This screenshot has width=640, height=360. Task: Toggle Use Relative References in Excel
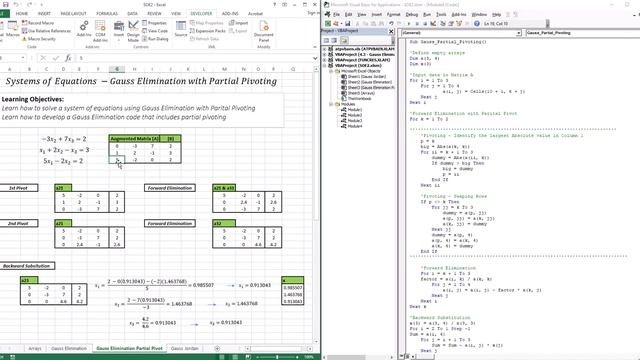(x=46, y=31)
